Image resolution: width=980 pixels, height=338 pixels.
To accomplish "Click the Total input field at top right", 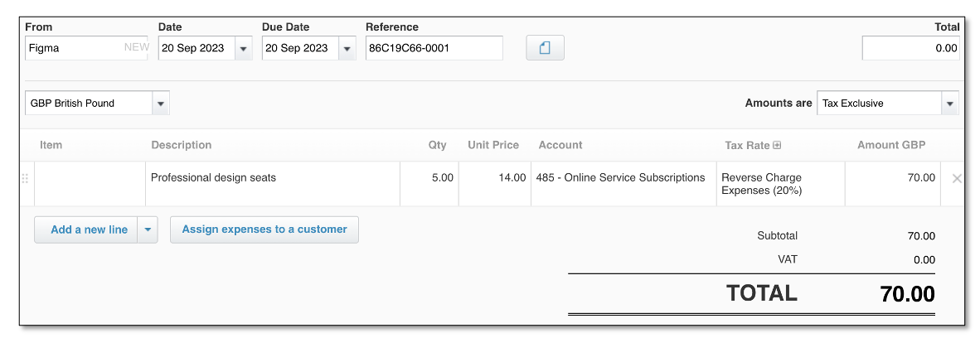I will (910, 48).
